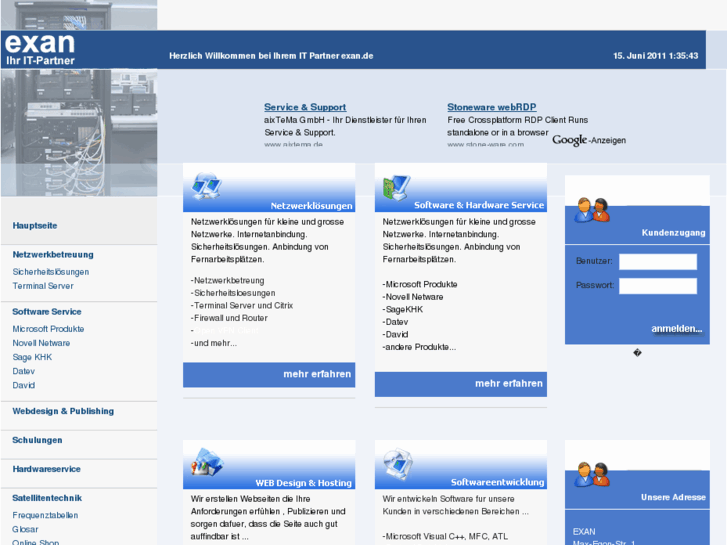Click the Netzwerklösungen network computers icon
Image resolution: width=727 pixels, height=545 pixels.
click(x=206, y=186)
